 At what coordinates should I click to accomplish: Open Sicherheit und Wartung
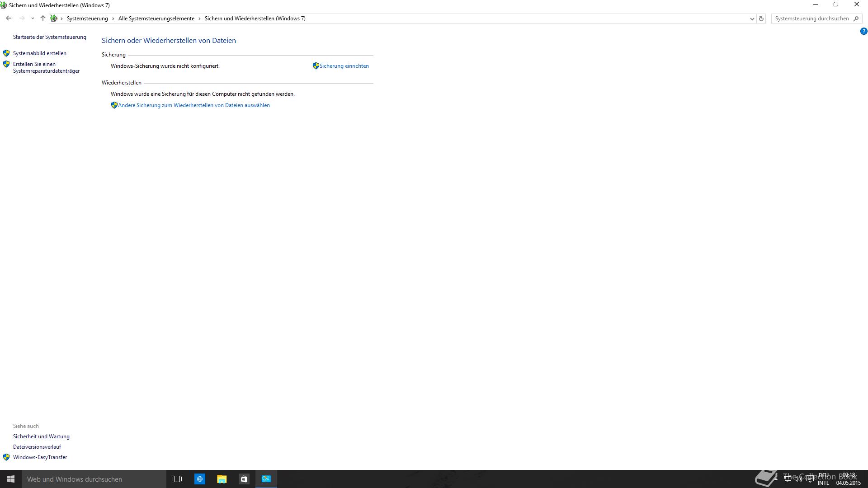point(41,436)
